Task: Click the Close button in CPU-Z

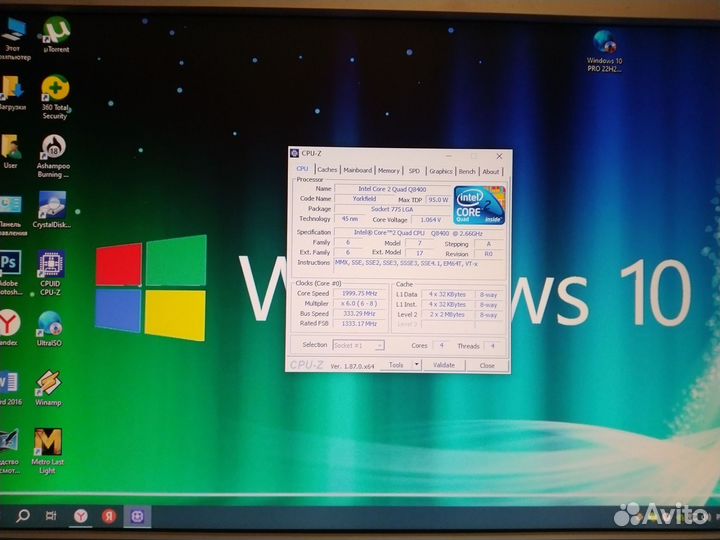Action: tap(487, 366)
